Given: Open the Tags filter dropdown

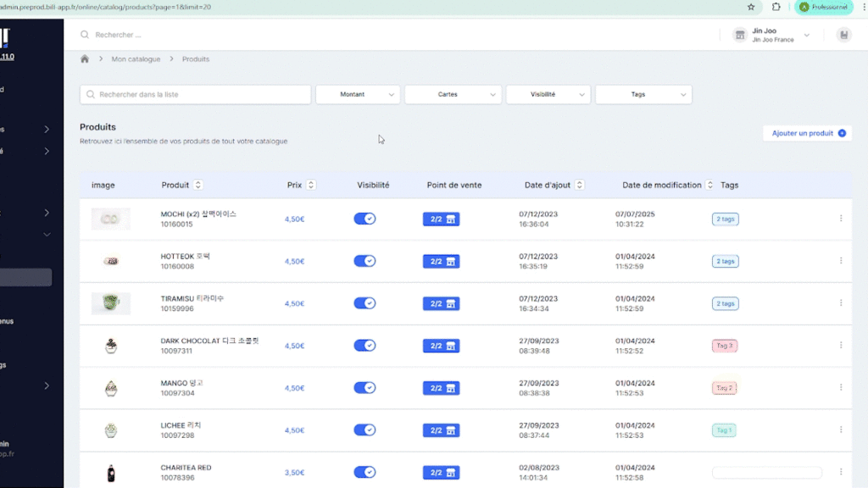Looking at the screenshot, I should (x=643, y=95).
